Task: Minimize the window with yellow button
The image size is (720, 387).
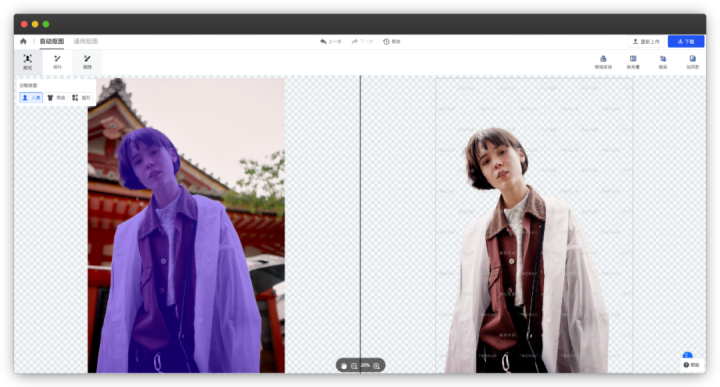Action: (x=35, y=24)
